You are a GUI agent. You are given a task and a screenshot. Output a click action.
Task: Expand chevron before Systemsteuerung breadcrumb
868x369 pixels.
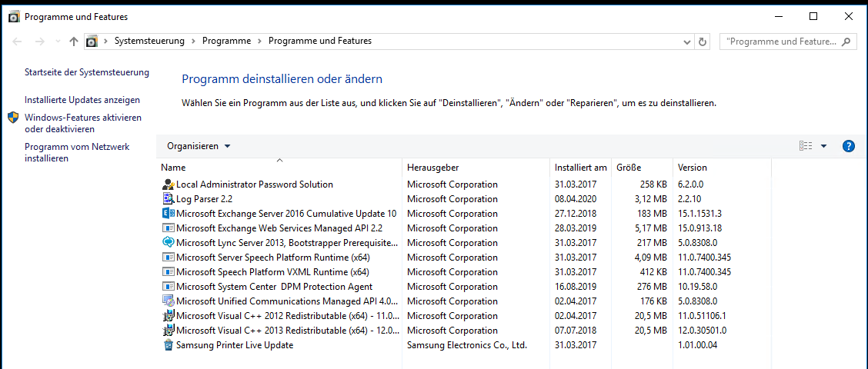click(x=105, y=41)
